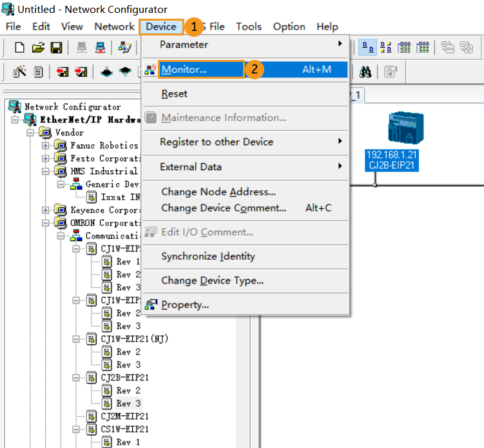Click the detailed list view toolbar icon
Image resolution: width=484 pixels, height=448 pixels.
click(x=423, y=48)
